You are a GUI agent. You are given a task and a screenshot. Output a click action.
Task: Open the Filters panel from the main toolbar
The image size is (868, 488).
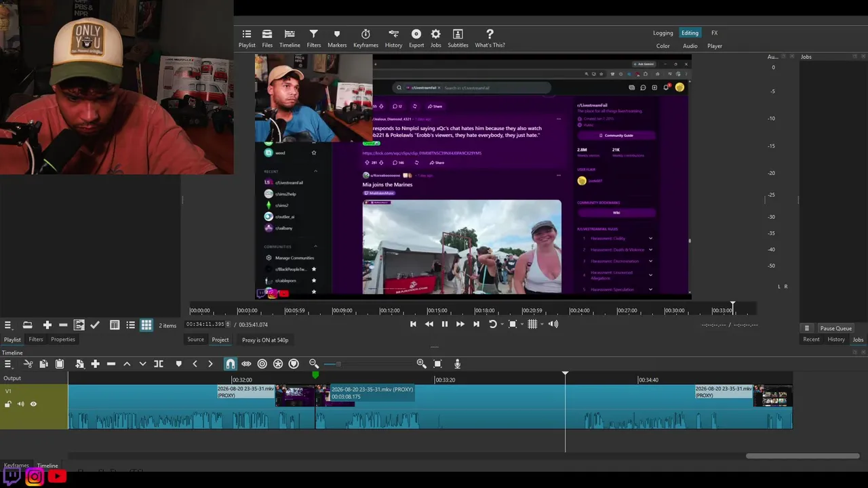click(x=313, y=39)
